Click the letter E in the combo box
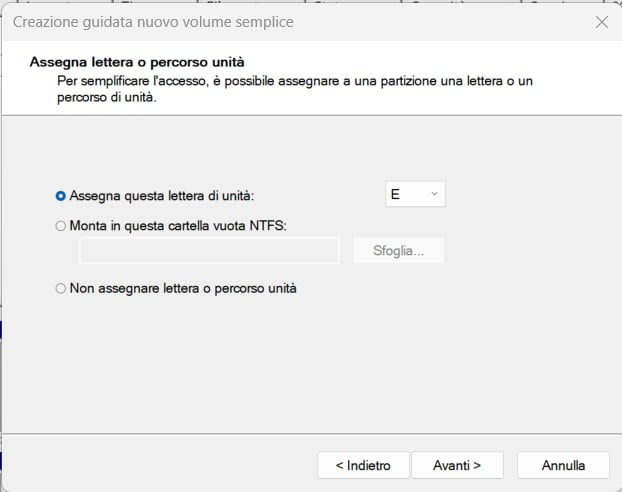Image resolution: width=622 pixels, height=492 pixels. coord(396,195)
